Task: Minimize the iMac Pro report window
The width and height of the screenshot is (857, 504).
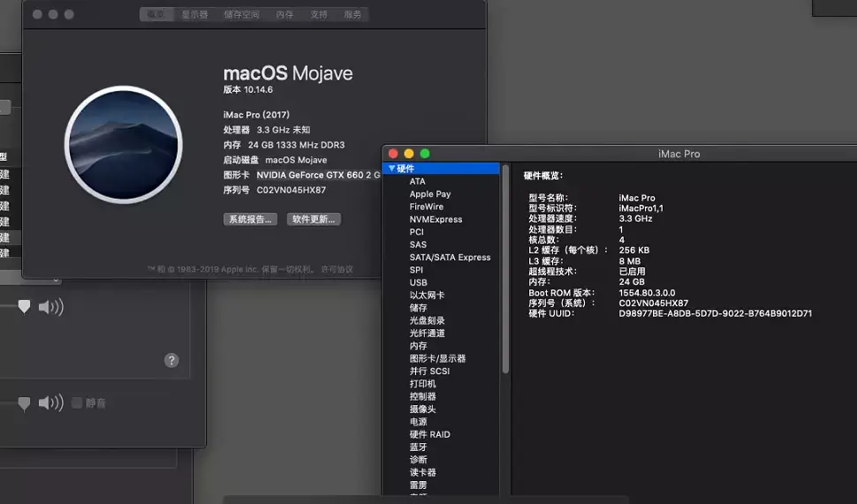Action: [409, 154]
